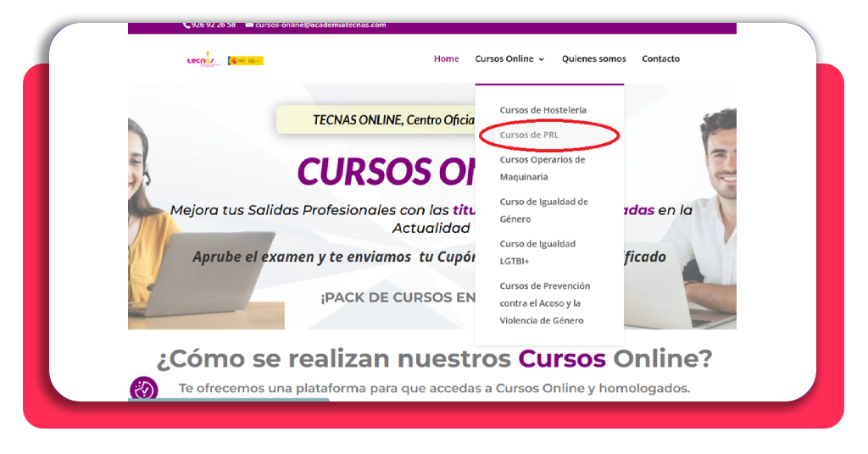This screenshot has height=454, width=868.
Task: Open Curso de Igualdad LGTBI+ entry
Action: click(x=537, y=252)
